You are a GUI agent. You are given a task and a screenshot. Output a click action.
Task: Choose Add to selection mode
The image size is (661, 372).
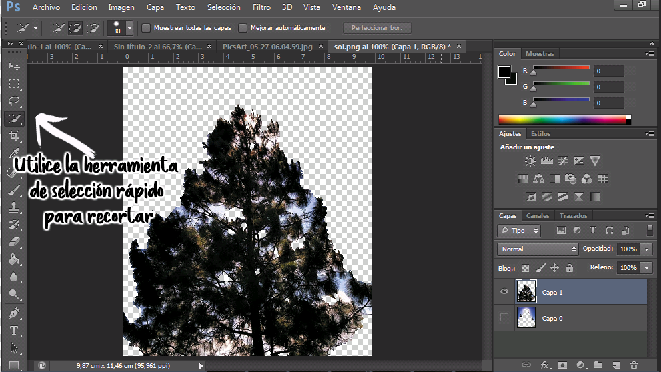pos(75,28)
